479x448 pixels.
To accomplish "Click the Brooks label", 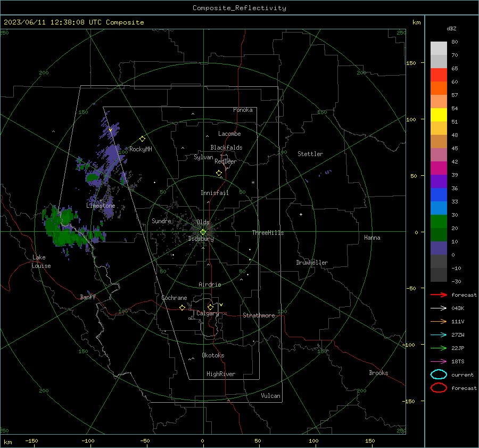I will tap(378, 373).
